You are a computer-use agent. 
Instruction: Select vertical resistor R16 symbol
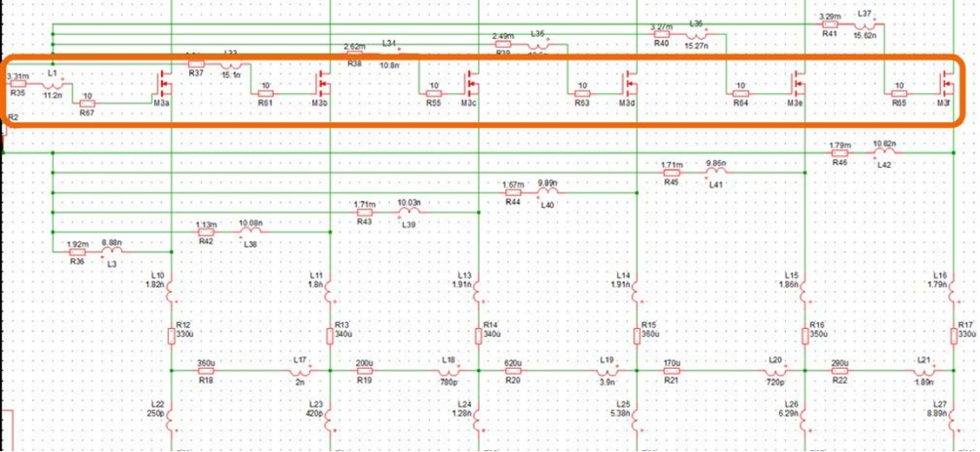(x=805, y=337)
